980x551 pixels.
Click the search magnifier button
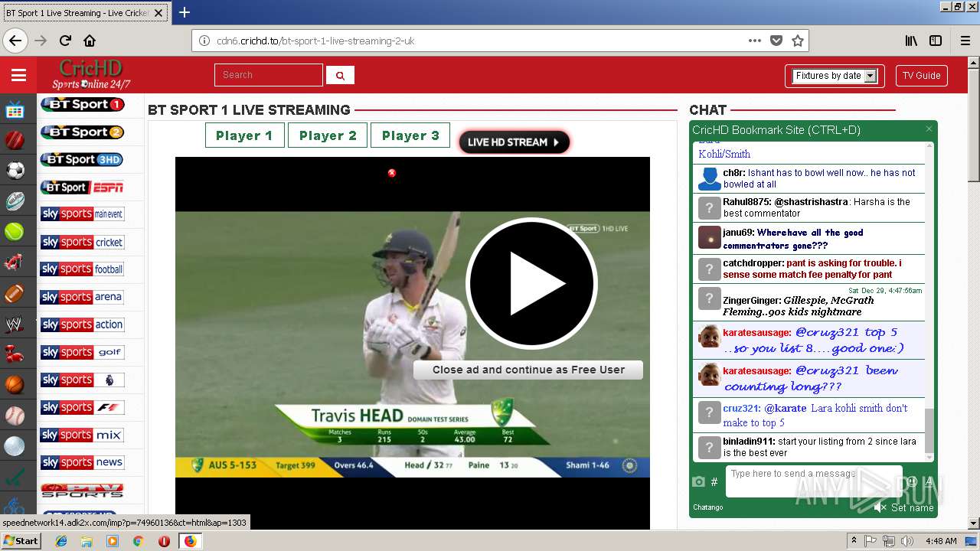click(x=340, y=75)
